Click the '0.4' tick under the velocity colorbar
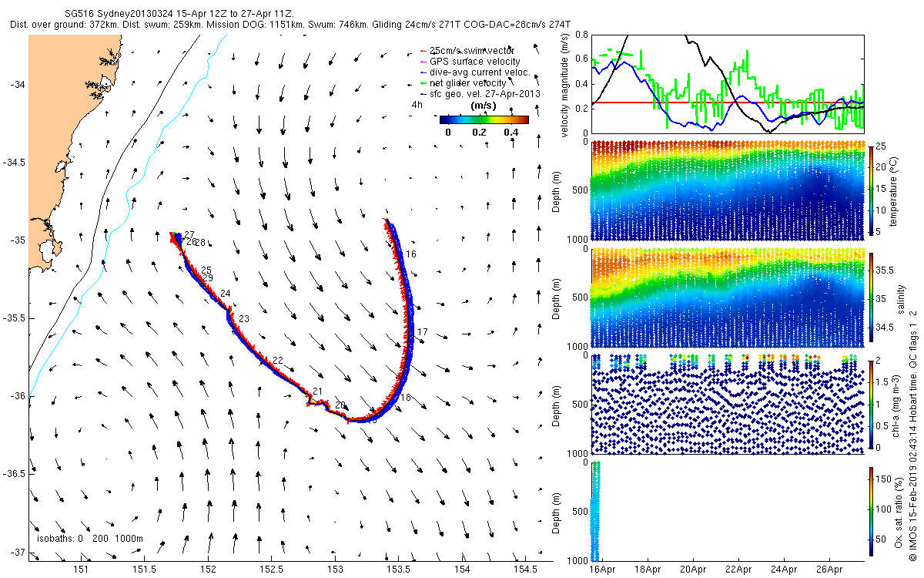924x578 pixels. [511, 132]
